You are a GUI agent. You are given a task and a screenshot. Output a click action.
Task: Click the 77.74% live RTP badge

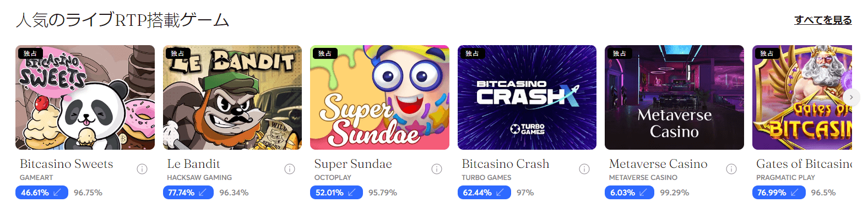(x=188, y=193)
